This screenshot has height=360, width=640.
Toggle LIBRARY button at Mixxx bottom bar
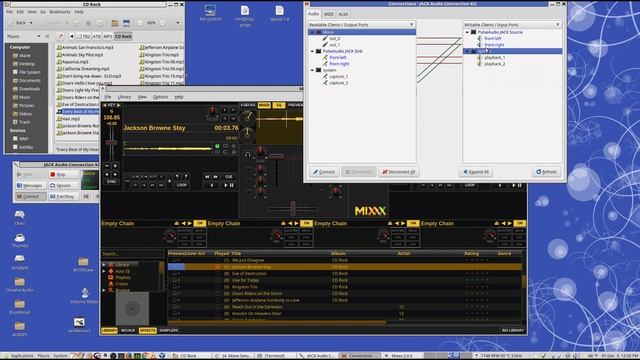[x=109, y=331]
